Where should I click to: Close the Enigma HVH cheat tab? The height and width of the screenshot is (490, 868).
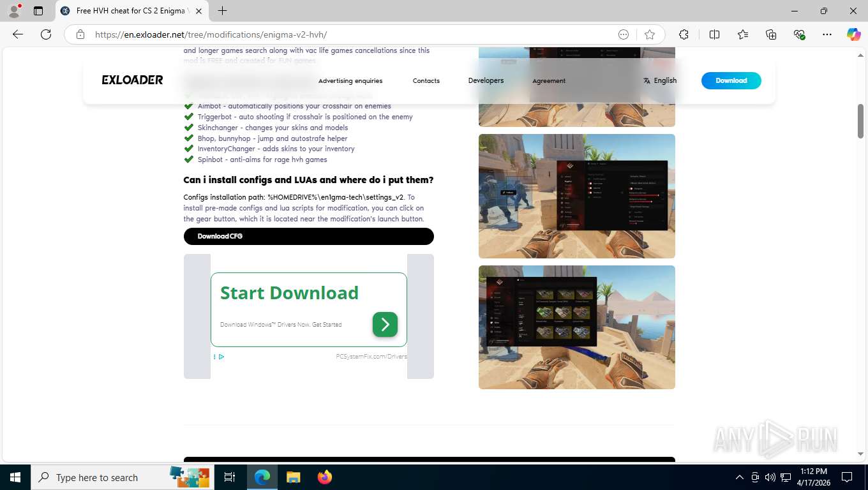pyautogui.click(x=198, y=11)
